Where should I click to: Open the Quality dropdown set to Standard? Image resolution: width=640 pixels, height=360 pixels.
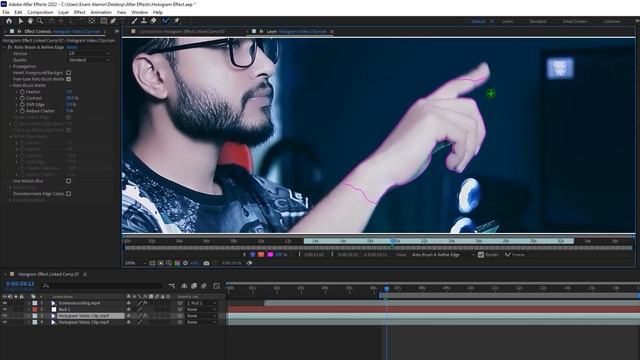click(x=89, y=60)
